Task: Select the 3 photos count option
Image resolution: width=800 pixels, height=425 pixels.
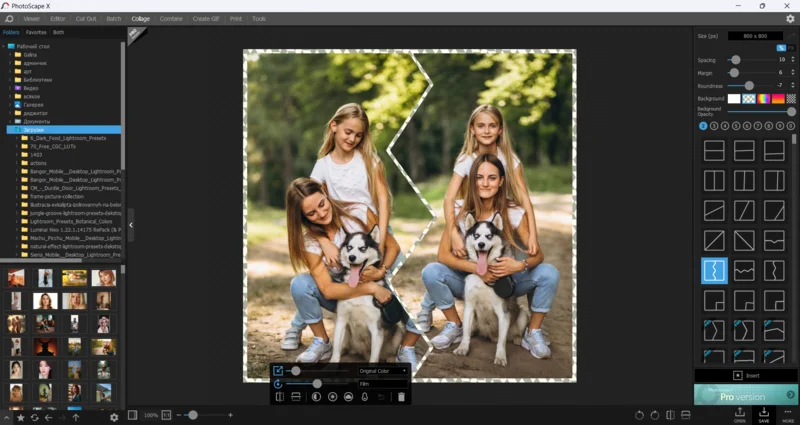Action: (716, 126)
